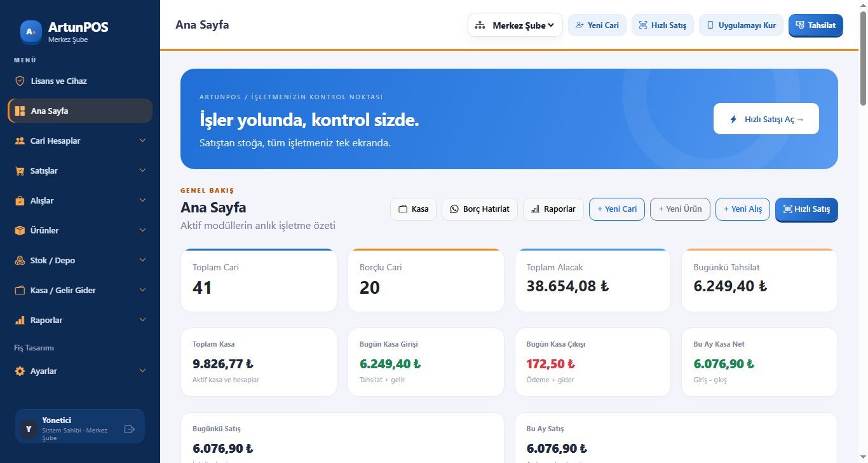Click the Borçlu Cari card showing 20
The image size is (868, 463).
(426, 280)
